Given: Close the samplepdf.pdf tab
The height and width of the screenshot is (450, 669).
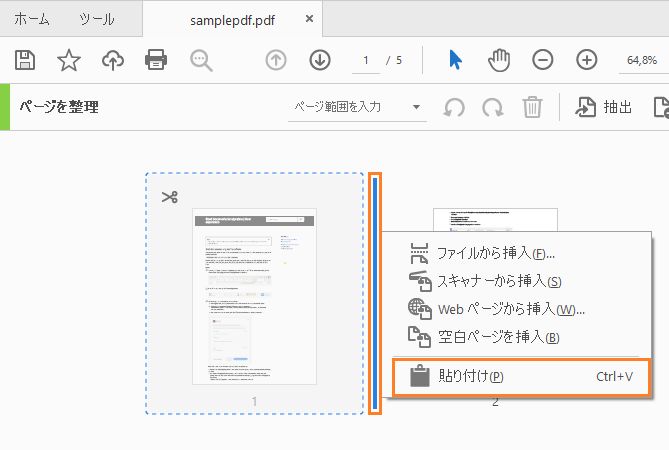Looking at the screenshot, I should point(310,19).
